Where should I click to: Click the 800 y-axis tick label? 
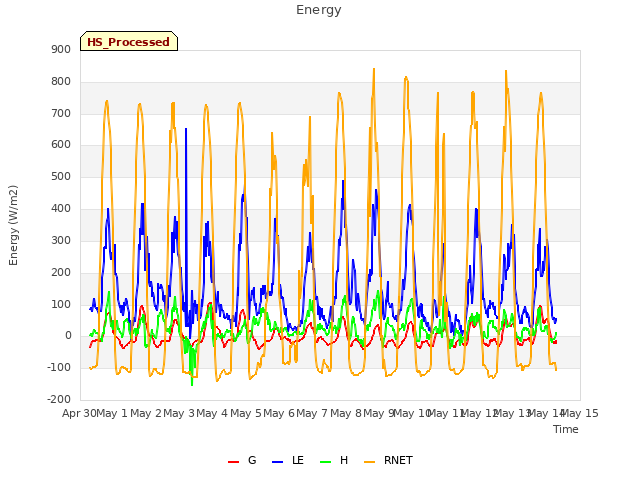(61, 82)
